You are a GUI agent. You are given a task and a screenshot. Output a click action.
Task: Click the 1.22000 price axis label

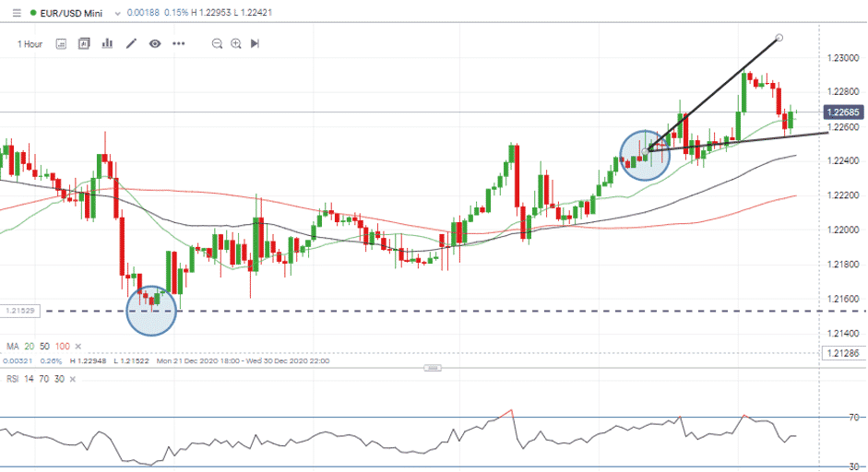[x=843, y=230]
